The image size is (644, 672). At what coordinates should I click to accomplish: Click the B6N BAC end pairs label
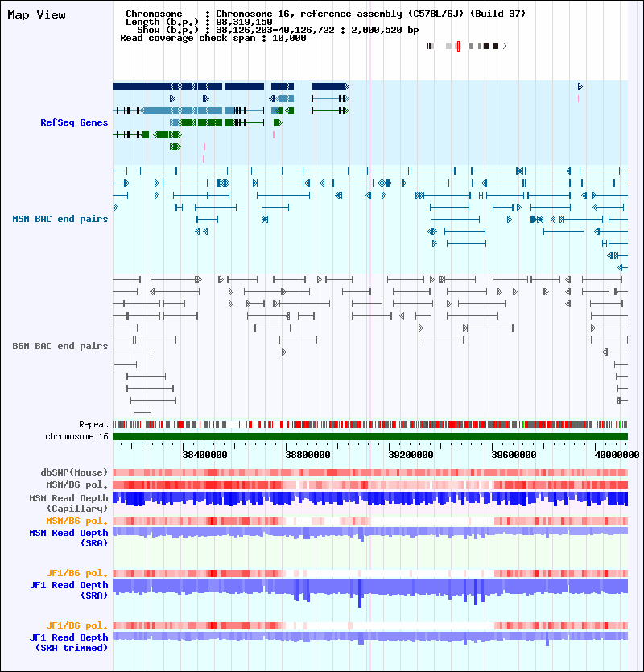pos(60,346)
